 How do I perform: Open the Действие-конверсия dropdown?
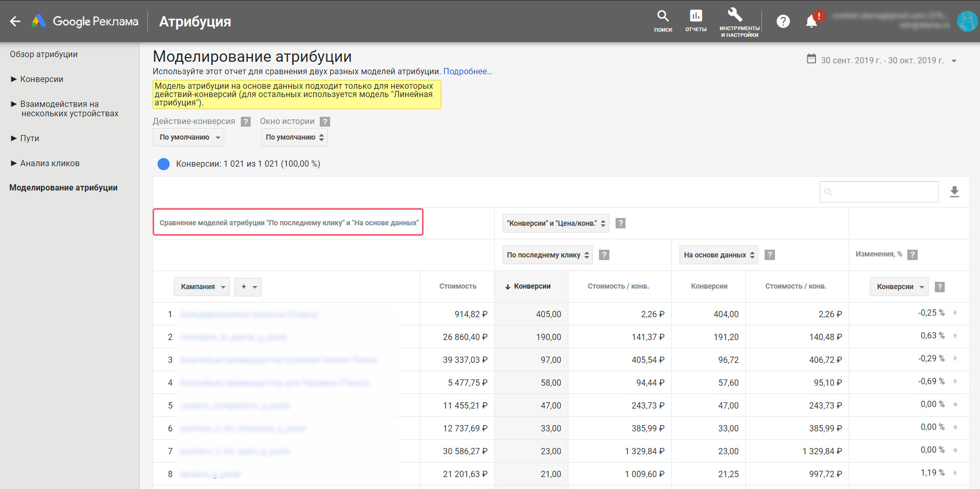click(188, 138)
